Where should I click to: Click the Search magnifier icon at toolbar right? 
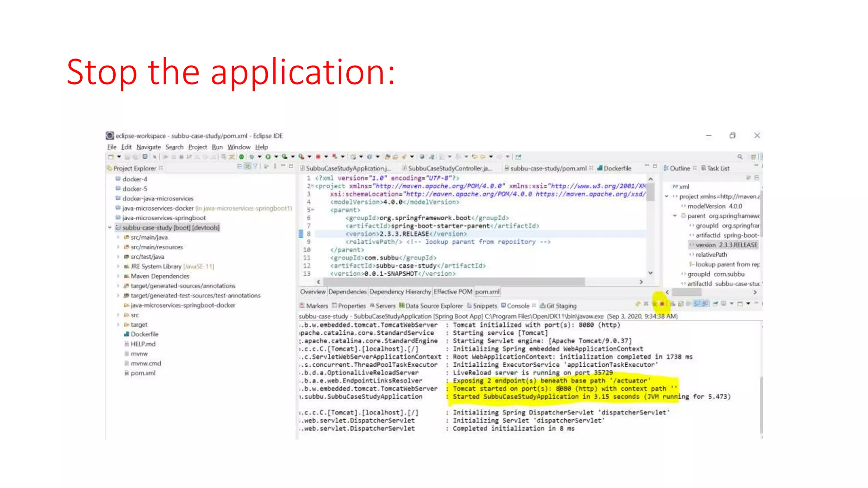point(740,157)
